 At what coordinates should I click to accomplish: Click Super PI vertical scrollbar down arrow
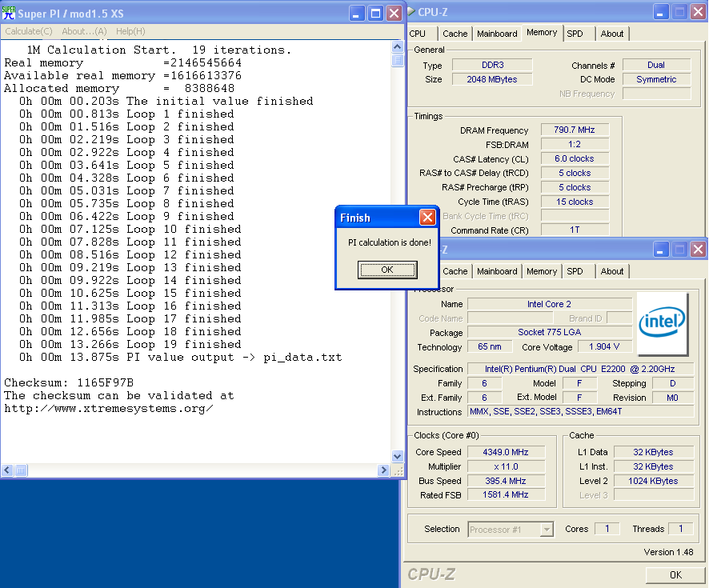[397, 456]
